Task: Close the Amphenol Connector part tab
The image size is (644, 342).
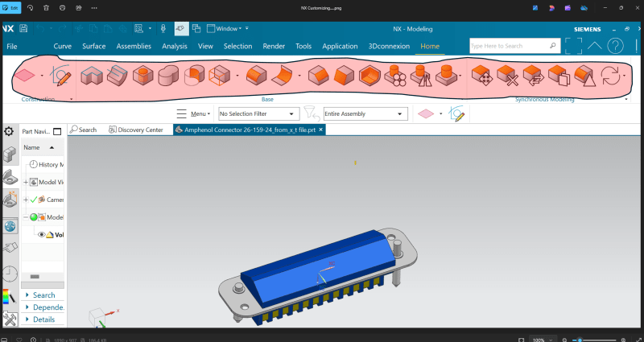Action: [x=321, y=130]
